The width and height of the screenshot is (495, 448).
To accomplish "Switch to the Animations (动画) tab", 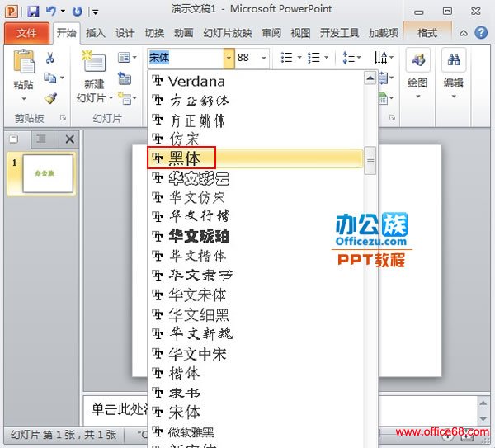I will [x=183, y=33].
